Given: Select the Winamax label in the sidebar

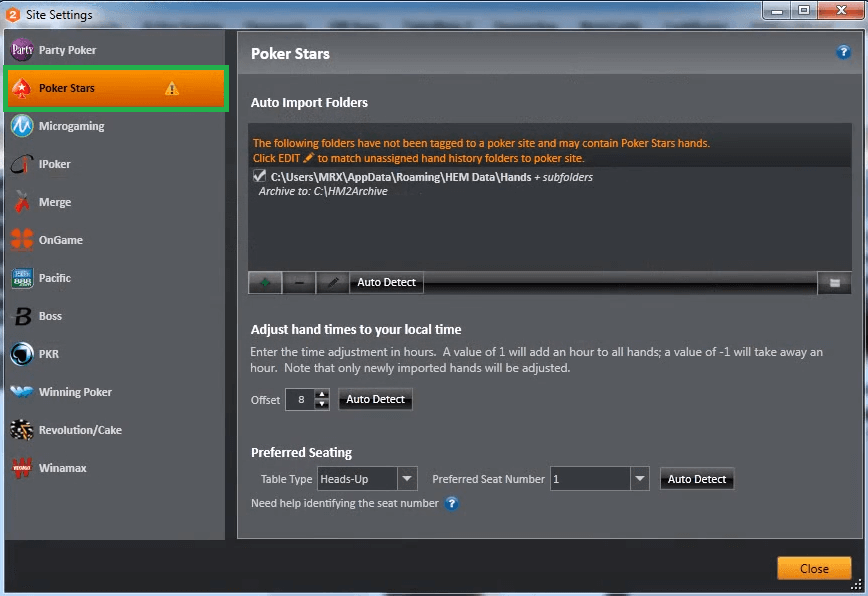Looking at the screenshot, I should click(x=63, y=468).
